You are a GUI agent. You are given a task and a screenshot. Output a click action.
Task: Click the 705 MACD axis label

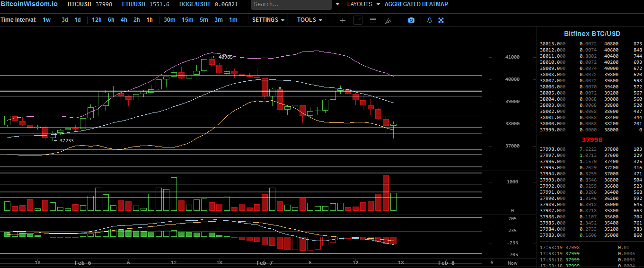pyautogui.click(x=512, y=219)
